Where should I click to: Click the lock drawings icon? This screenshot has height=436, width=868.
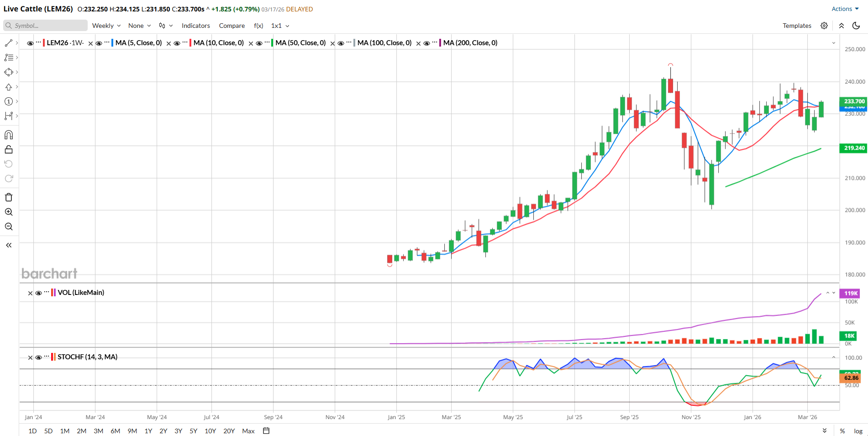(9, 150)
